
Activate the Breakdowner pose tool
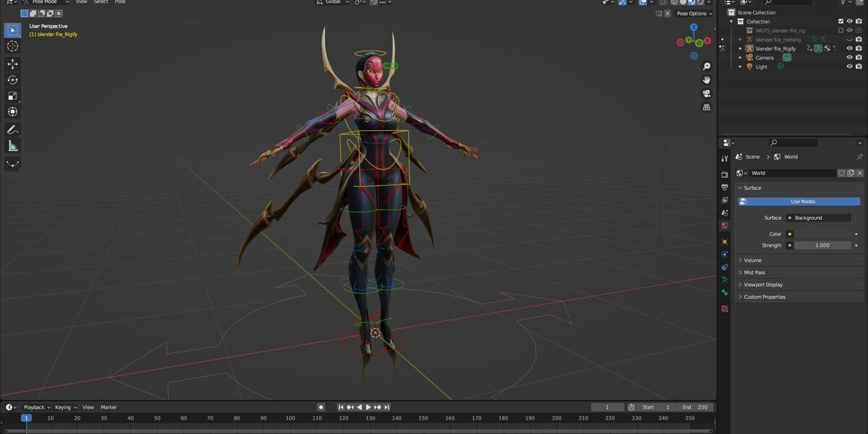coord(12,164)
